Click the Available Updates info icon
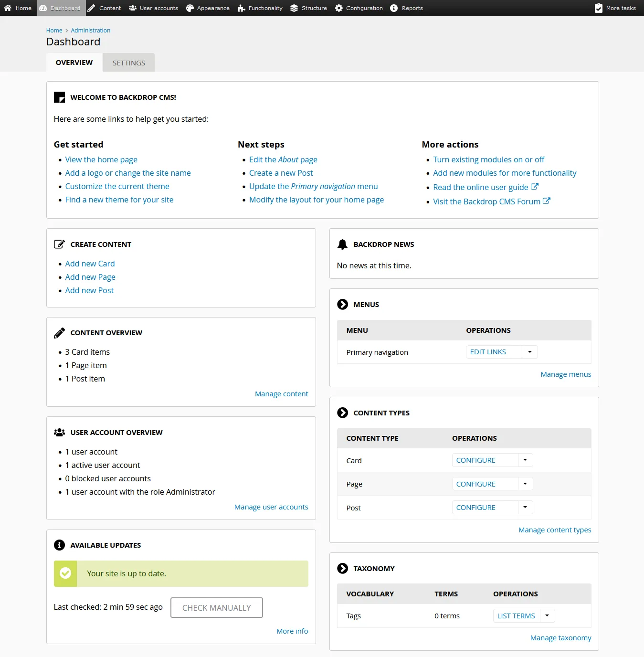Screen dimensions: 644x657 [59, 545]
